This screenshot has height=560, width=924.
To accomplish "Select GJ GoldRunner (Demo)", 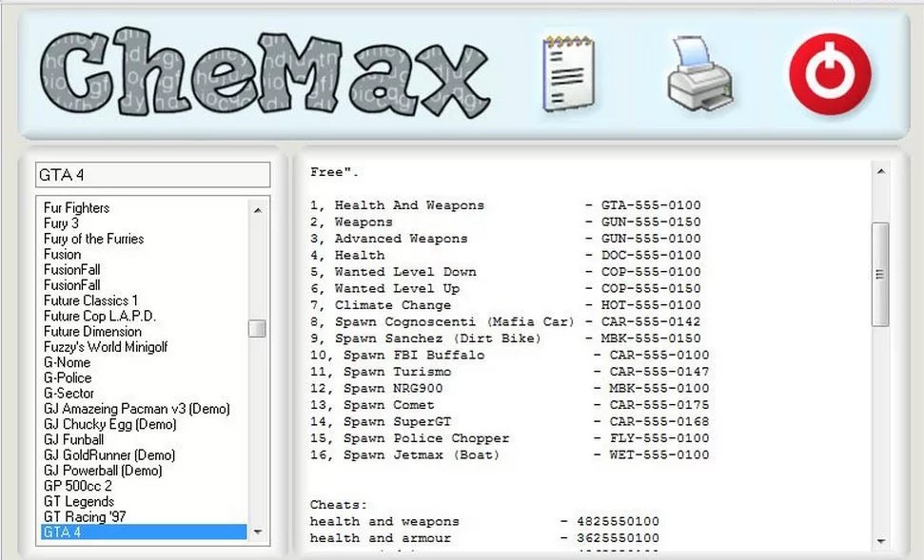I will point(109,454).
